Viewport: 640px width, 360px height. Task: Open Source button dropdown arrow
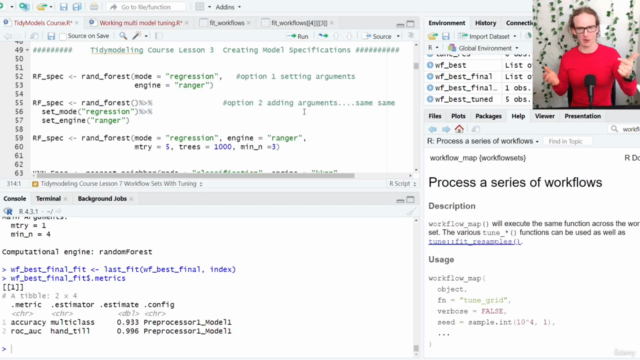click(x=398, y=36)
